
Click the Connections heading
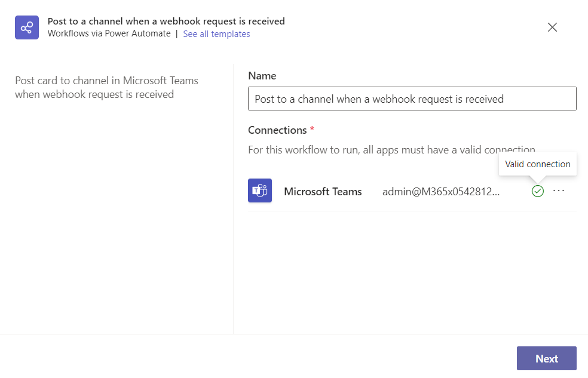coord(277,130)
